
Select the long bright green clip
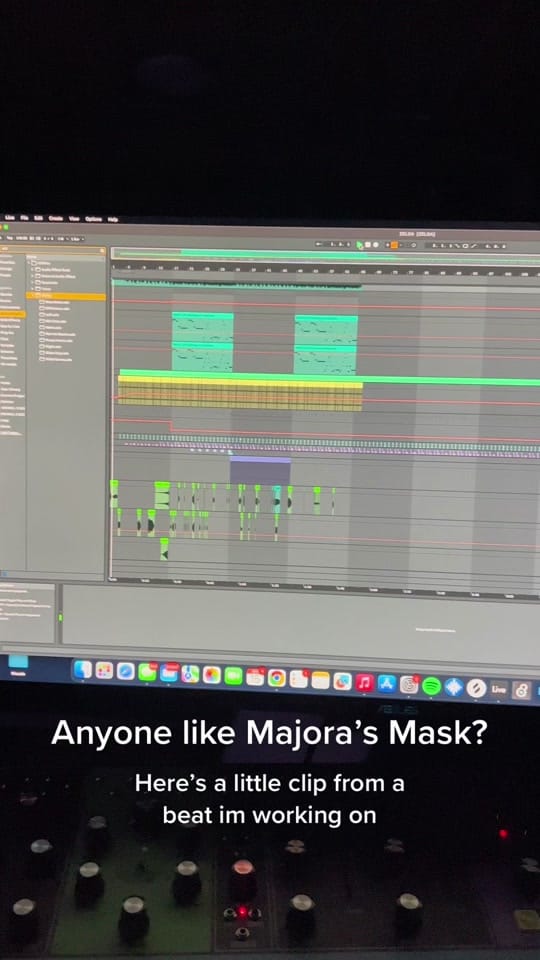[x=329, y=376]
